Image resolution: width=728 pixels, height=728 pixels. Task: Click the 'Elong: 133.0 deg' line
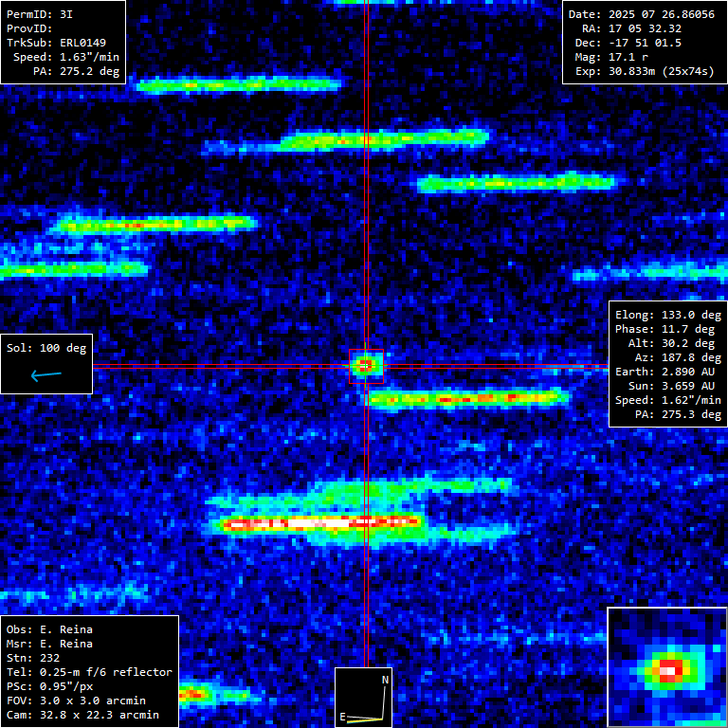coord(668,315)
